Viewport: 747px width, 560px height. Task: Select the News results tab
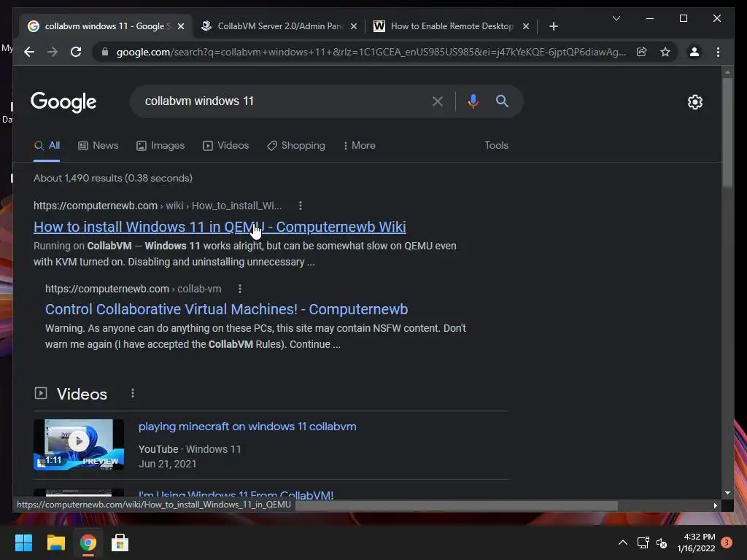pyautogui.click(x=98, y=146)
